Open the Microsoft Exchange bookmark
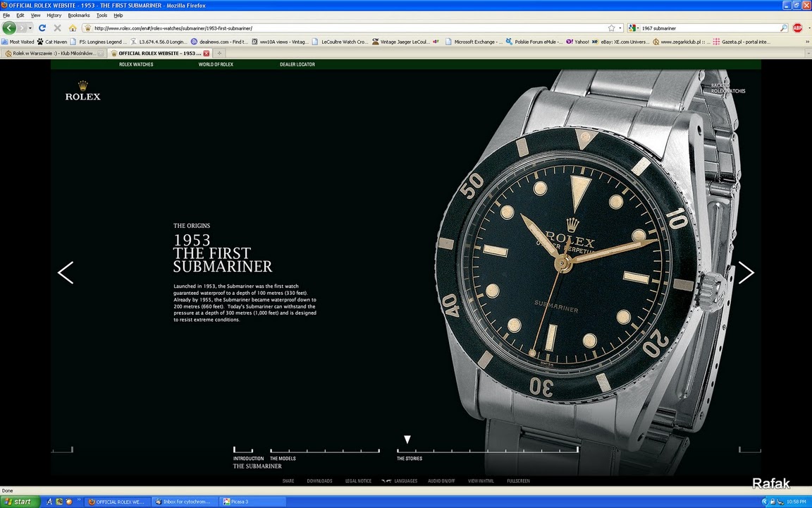The height and width of the screenshot is (508, 812). 474,42
